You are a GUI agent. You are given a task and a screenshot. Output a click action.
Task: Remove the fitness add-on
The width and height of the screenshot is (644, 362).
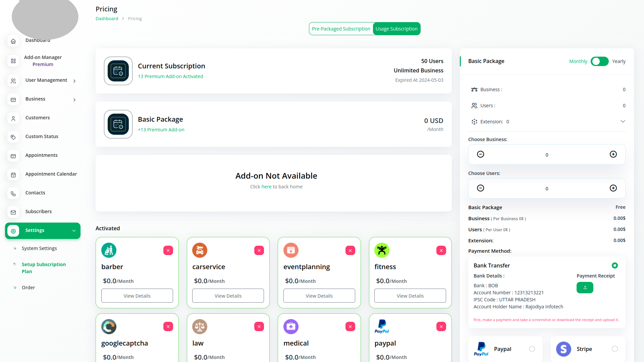(x=441, y=250)
